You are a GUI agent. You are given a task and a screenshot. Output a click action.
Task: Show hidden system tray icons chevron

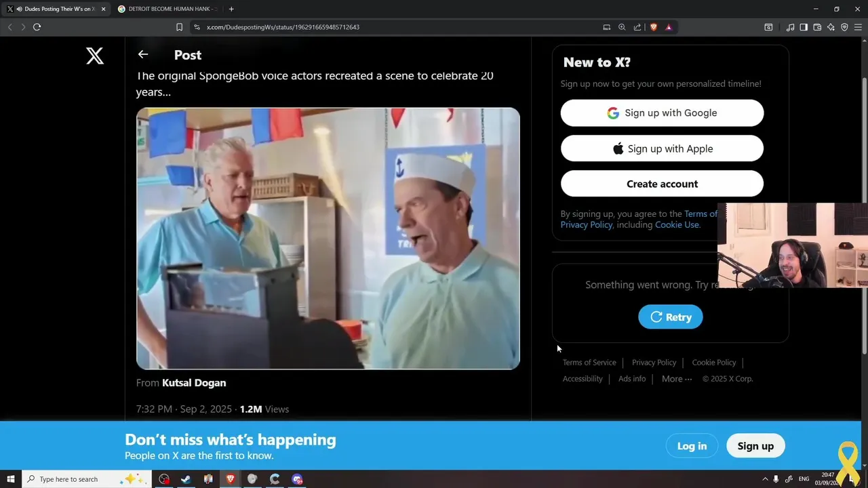[x=766, y=479]
